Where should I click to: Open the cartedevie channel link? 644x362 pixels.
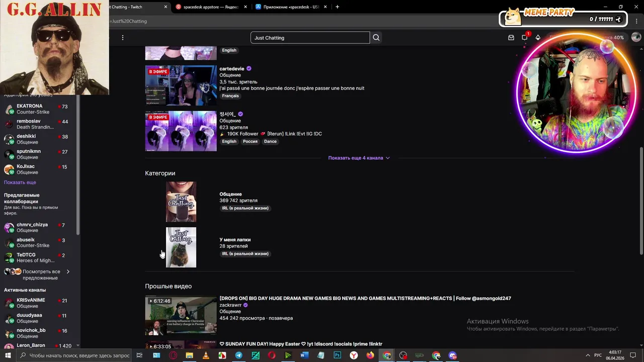(x=232, y=69)
